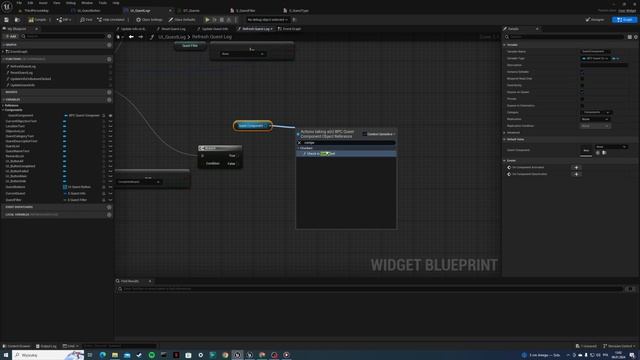The width and height of the screenshot is (640, 360).
Task: Open the File menu
Action: pos(19,3)
